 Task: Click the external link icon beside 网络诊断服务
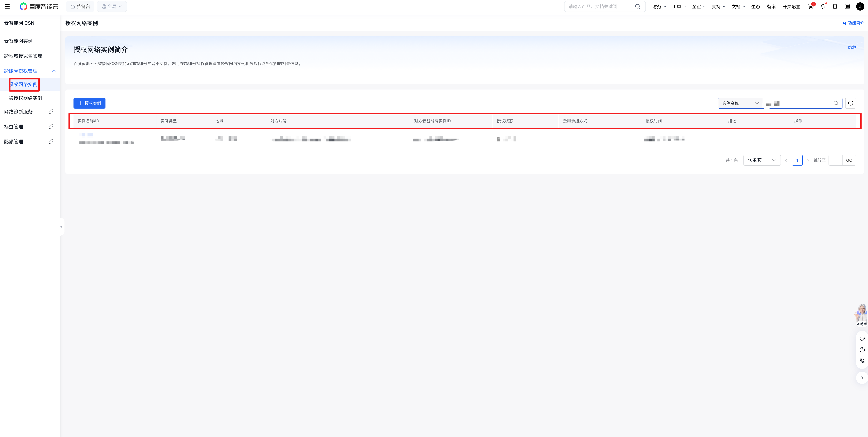pos(51,111)
